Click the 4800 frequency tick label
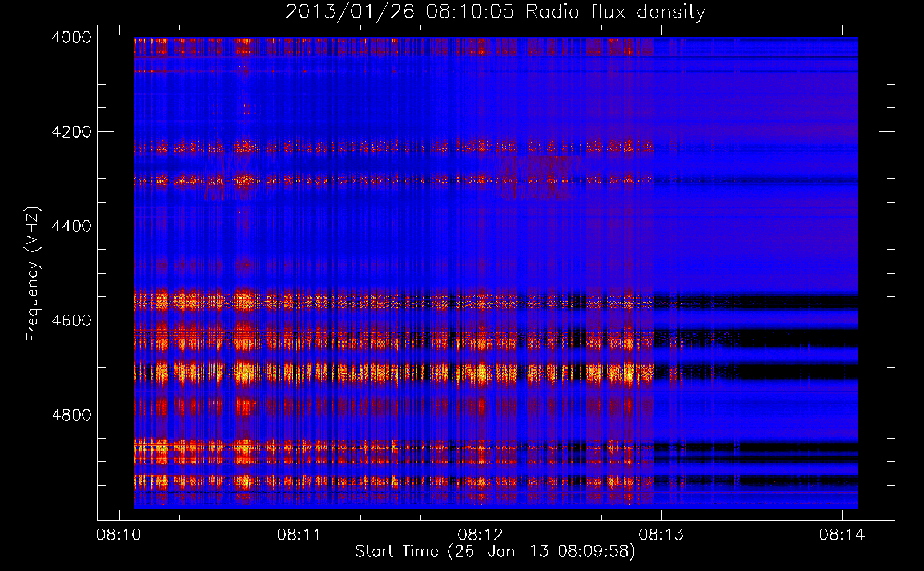 (71, 415)
